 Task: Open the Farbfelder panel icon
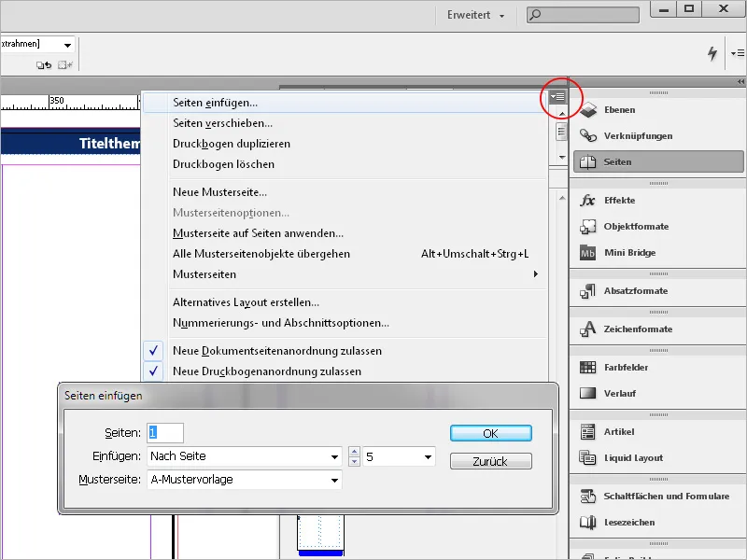[x=588, y=367]
